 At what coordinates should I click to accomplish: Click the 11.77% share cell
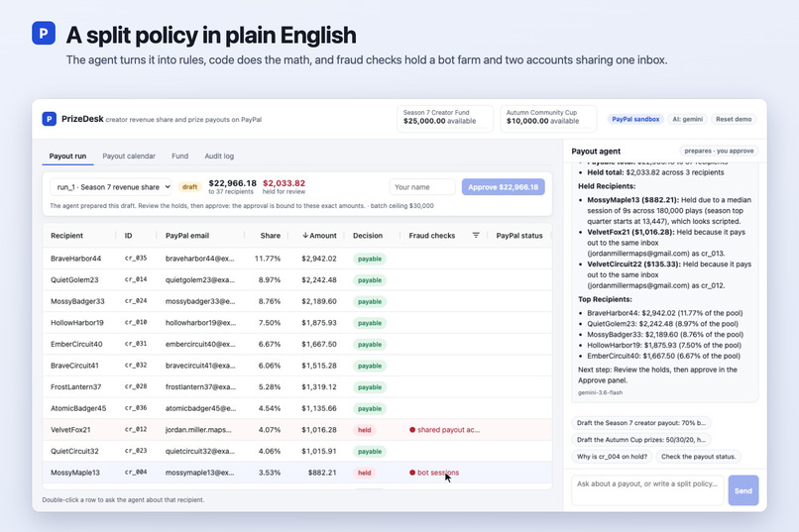pos(268,259)
